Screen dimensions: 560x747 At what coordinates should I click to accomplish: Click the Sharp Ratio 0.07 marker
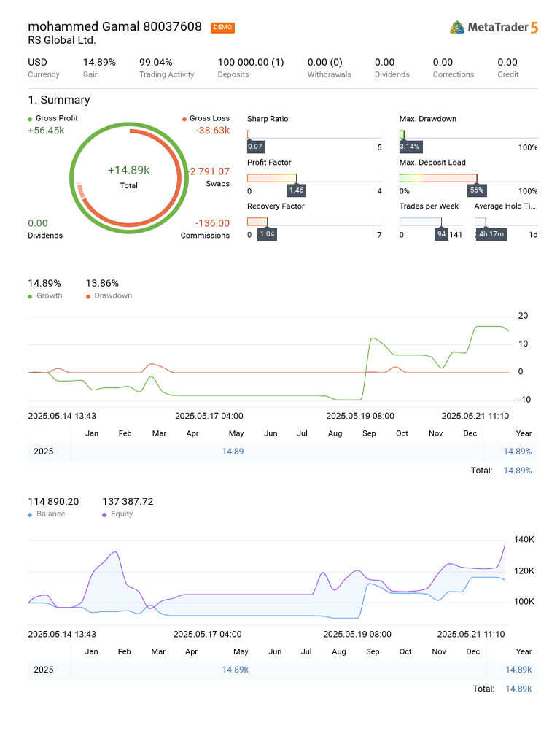point(255,147)
